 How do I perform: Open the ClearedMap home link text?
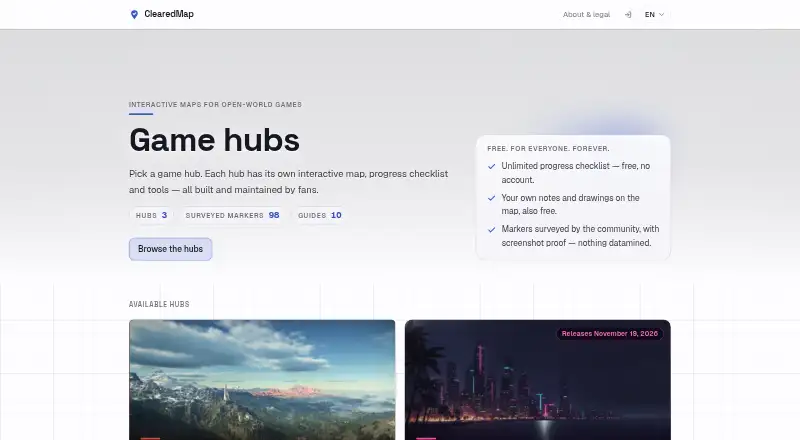click(169, 14)
